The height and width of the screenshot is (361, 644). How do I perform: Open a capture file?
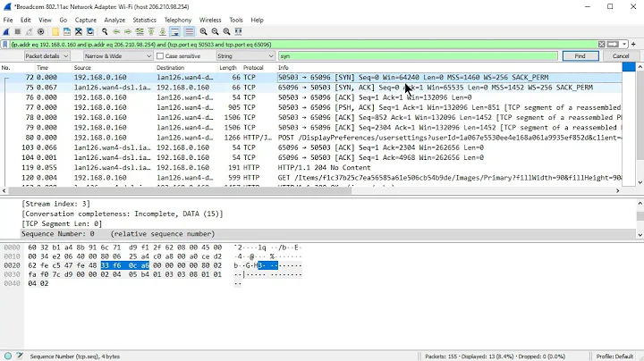coord(55,31)
